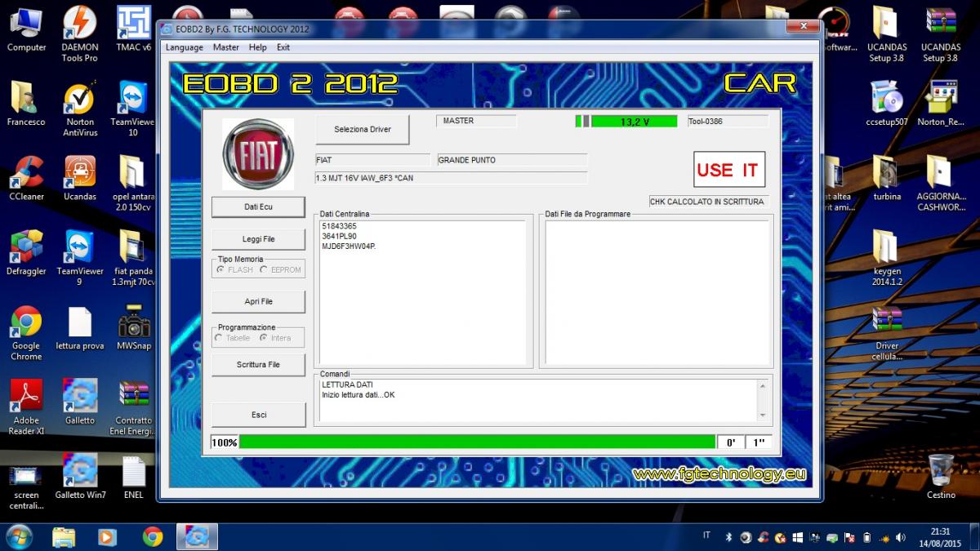The width and height of the screenshot is (980, 551).
Task: Launch Google Chrome desktop shortcut
Action: click(x=26, y=333)
